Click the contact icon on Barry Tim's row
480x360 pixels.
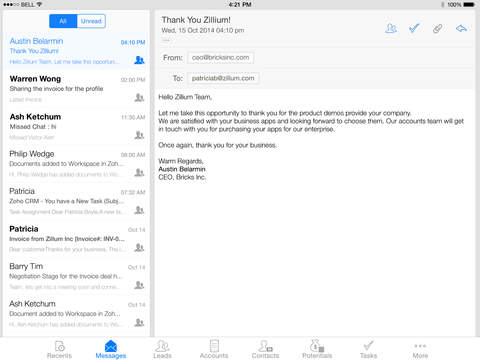click(139, 285)
